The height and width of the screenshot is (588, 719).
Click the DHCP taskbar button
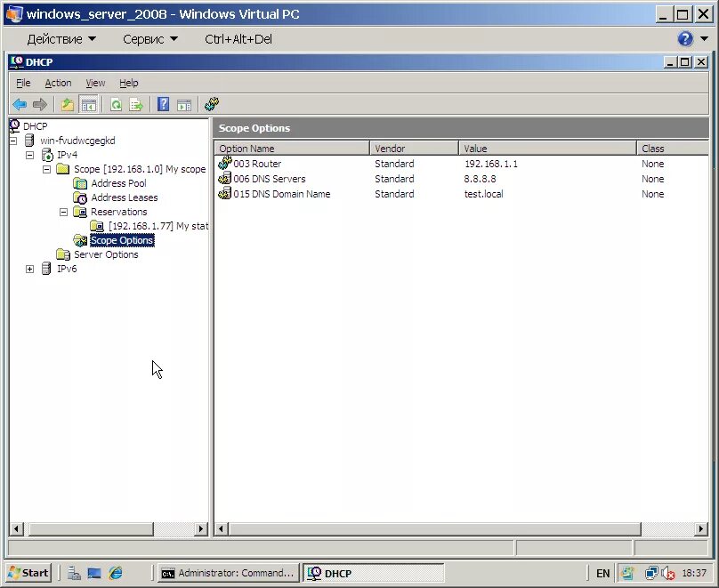pos(373,573)
